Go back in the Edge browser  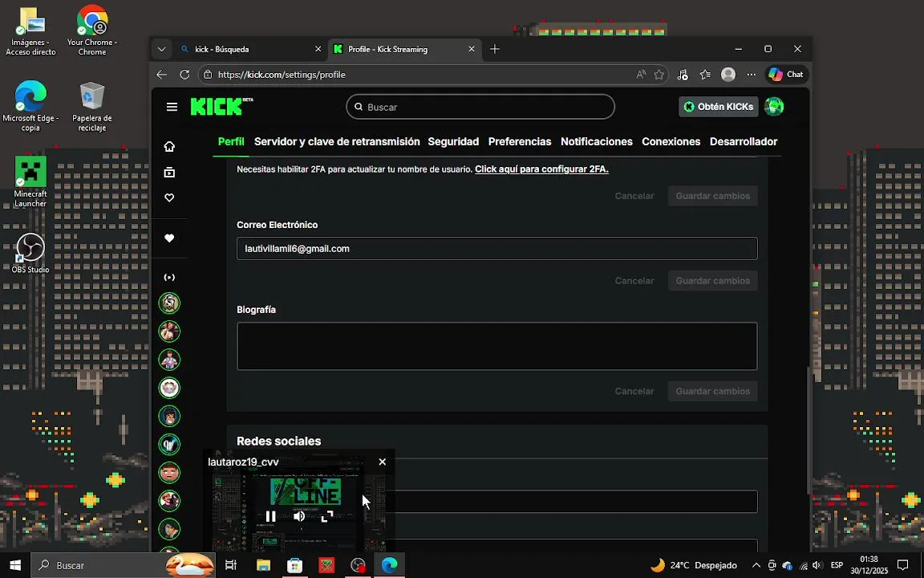pos(161,75)
